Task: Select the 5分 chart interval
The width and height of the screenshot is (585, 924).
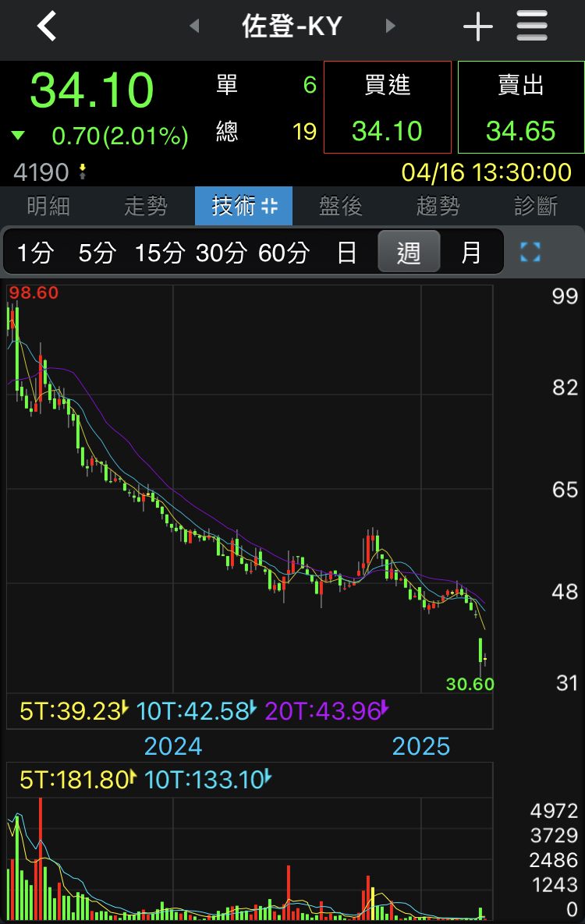Action: (97, 253)
